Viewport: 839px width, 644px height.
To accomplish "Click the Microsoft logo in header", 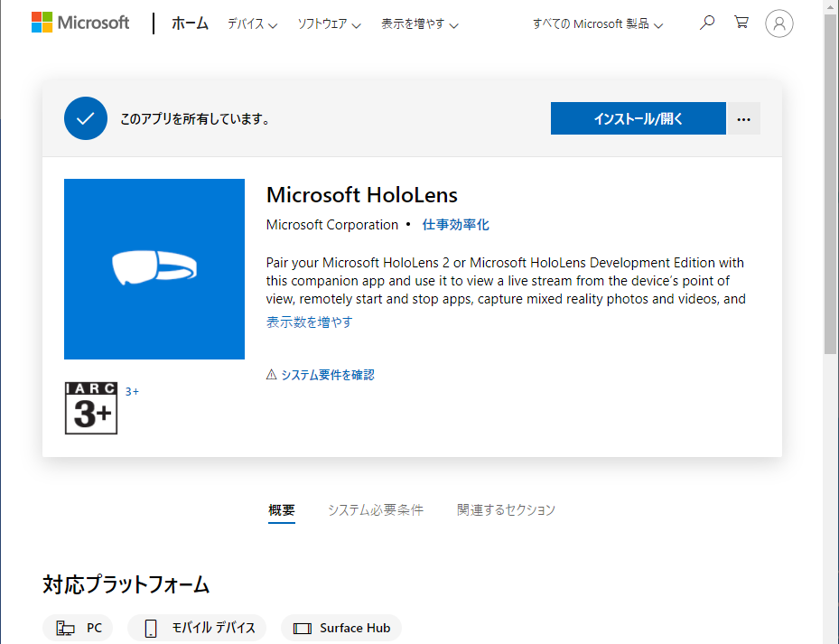I will pyautogui.click(x=80, y=23).
